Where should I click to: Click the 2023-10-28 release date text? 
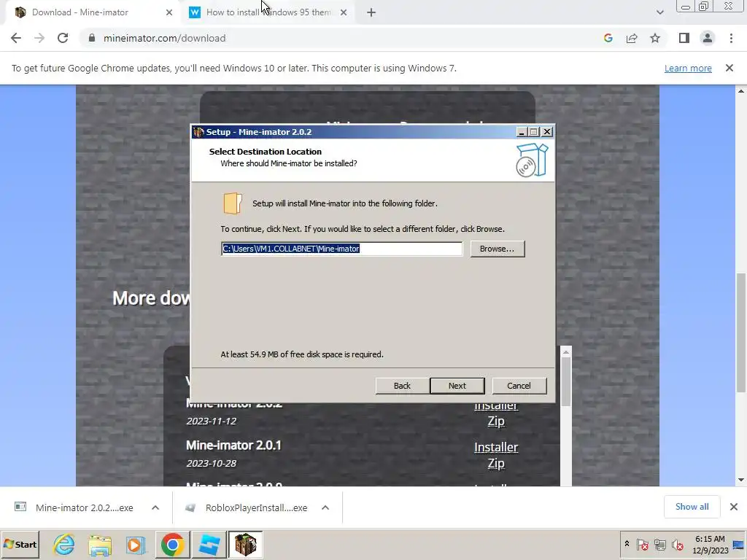tap(211, 463)
